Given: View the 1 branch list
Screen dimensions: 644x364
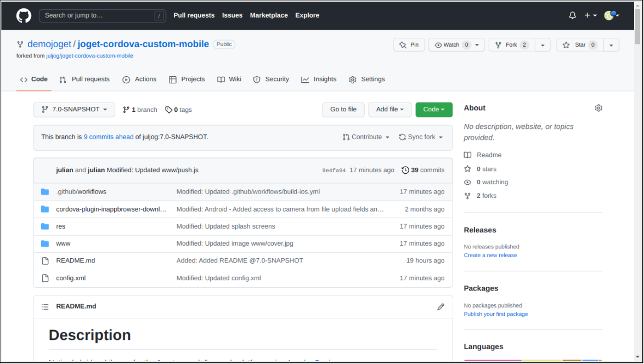Looking at the screenshot, I should [x=140, y=110].
